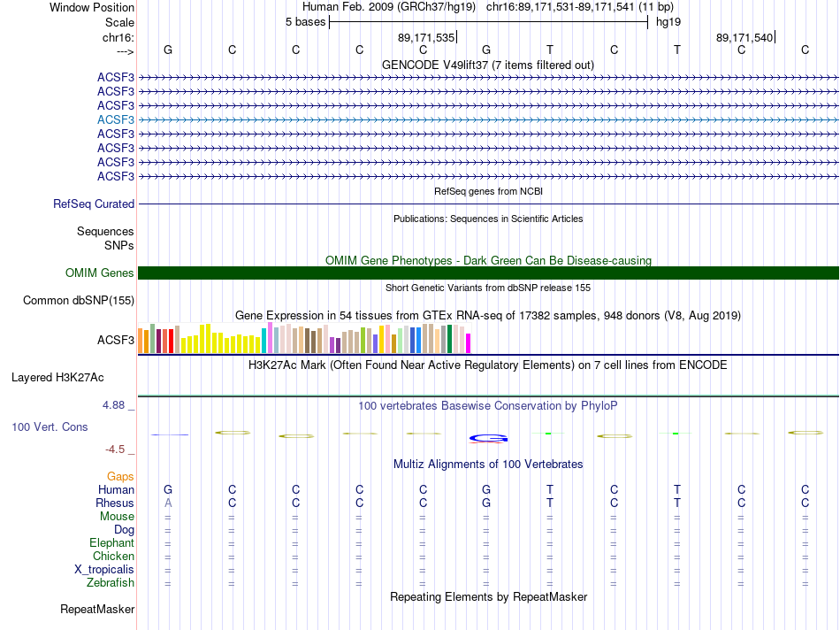Select the Human alignment row label
Viewport: 840px width, 630px height.
(x=116, y=489)
